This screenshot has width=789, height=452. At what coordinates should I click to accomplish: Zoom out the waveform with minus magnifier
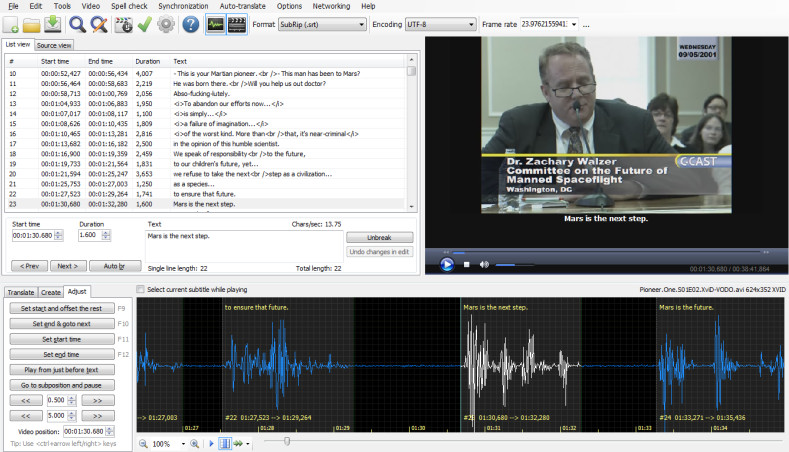point(143,443)
